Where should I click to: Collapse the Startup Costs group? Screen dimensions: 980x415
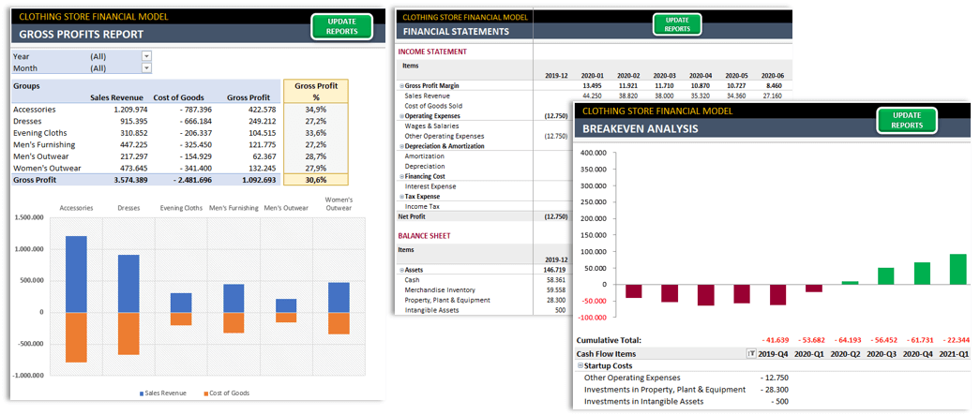[x=580, y=365]
